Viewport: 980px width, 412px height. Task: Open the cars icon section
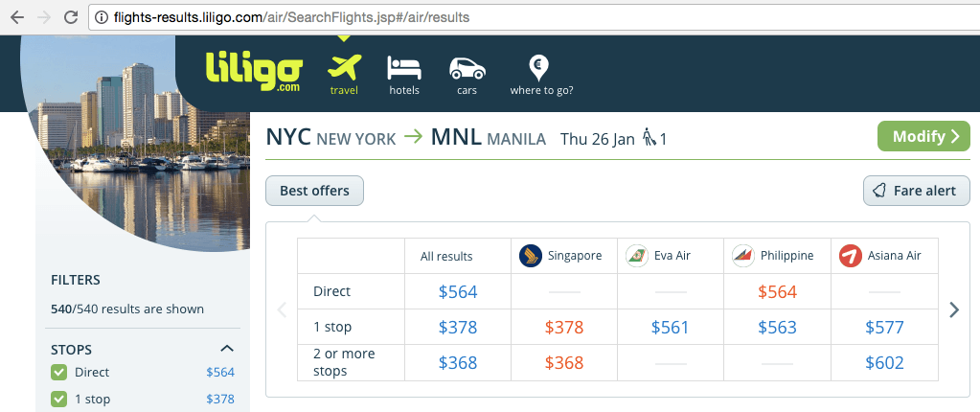467,68
